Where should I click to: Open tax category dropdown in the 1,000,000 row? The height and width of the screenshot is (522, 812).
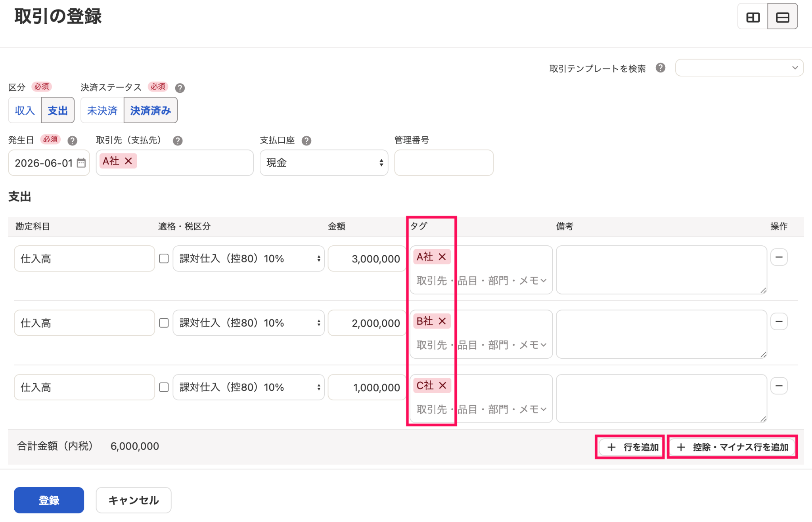249,387
